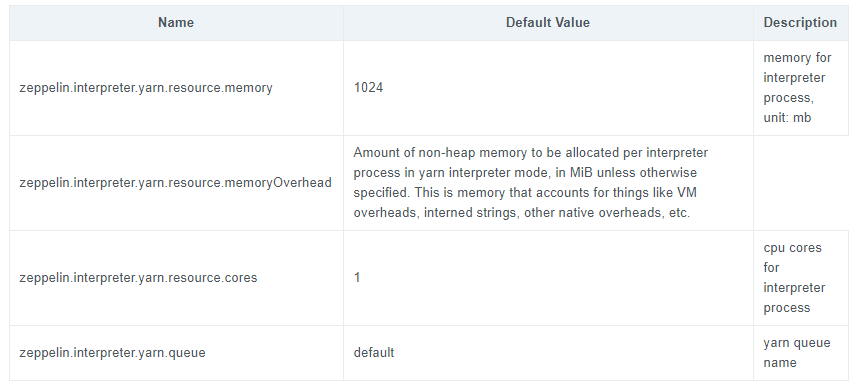Screen dimensions: 861x392
Task: Select zeppelin.interpreter.yarn.resource.cores property name
Action: pyautogui.click(x=138, y=278)
